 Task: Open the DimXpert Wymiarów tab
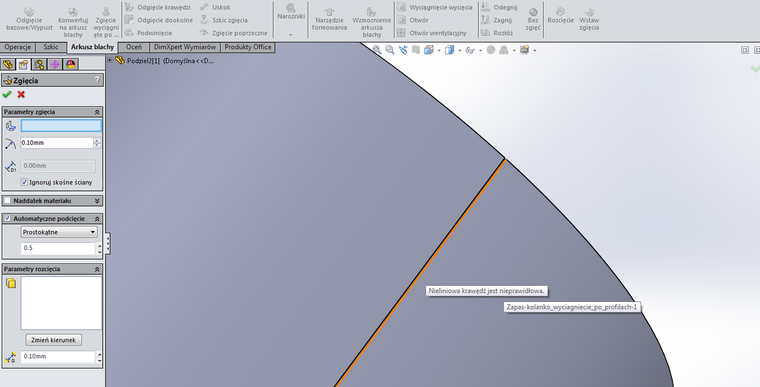pos(185,47)
